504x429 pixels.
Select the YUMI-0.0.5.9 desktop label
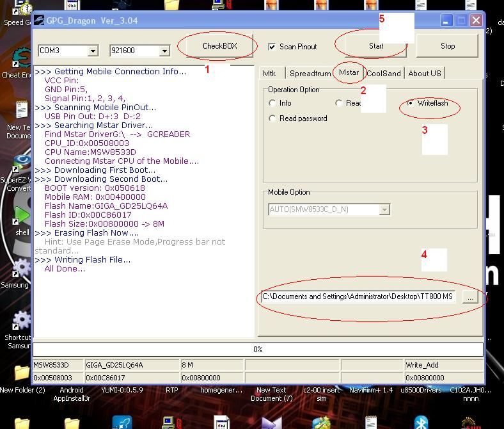pyautogui.click(x=122, y=390)
